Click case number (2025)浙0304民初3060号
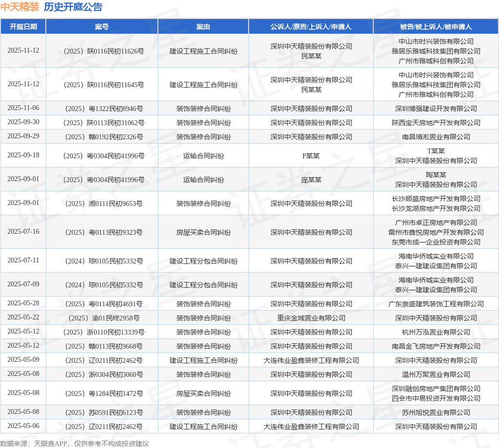The image size is (499, 448). pyautogui.click(x=104, y=374)
